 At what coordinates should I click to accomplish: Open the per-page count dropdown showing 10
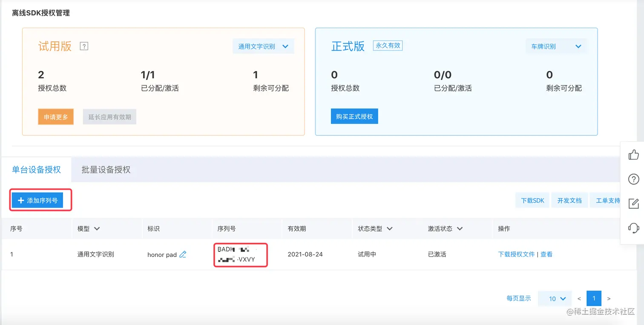point(555,299)
